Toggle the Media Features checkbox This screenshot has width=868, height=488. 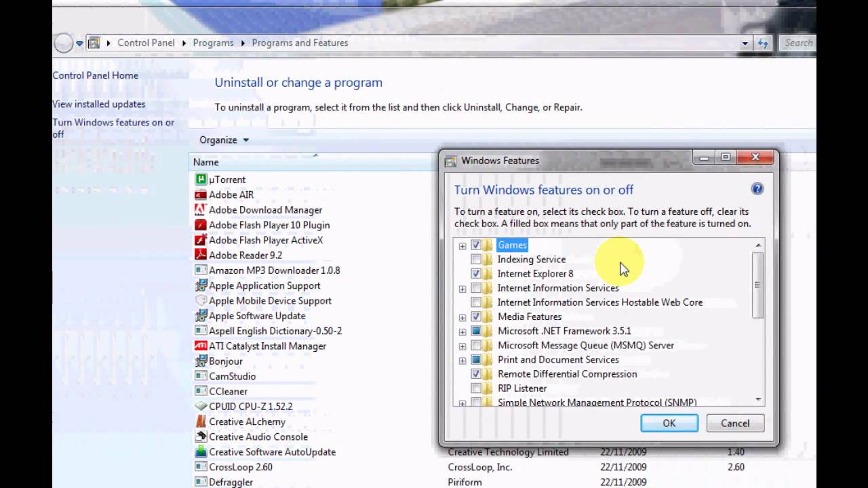pos(476,317)
